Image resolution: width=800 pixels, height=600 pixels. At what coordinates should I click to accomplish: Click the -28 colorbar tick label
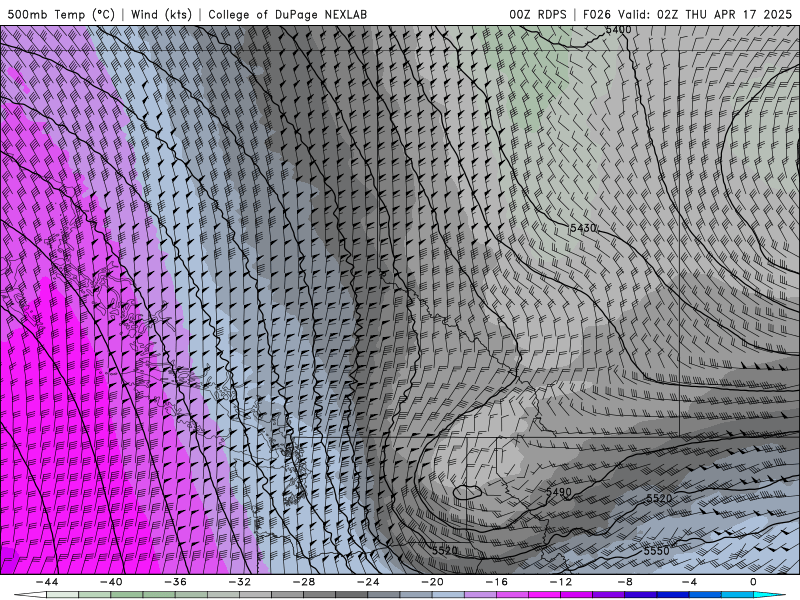304,582
